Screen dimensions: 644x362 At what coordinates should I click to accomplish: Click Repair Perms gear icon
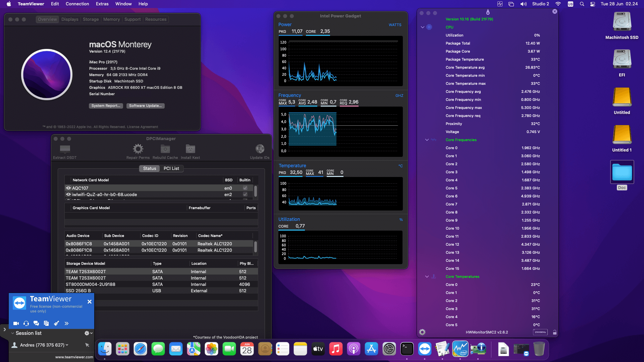coord(138,148)
